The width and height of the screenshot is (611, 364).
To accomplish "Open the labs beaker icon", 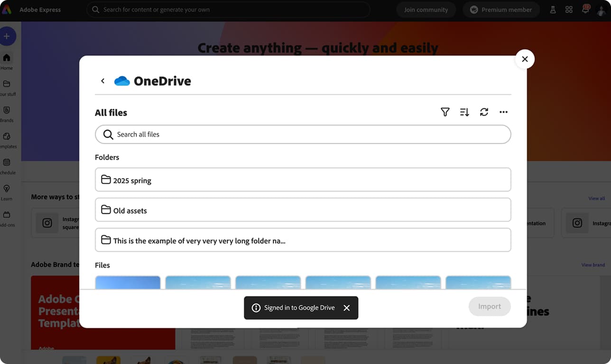I will (x=553, y=9).
